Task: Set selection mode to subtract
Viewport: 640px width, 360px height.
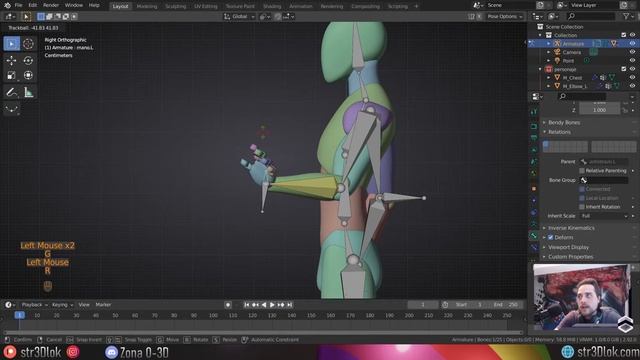Action: coord(58,17)
